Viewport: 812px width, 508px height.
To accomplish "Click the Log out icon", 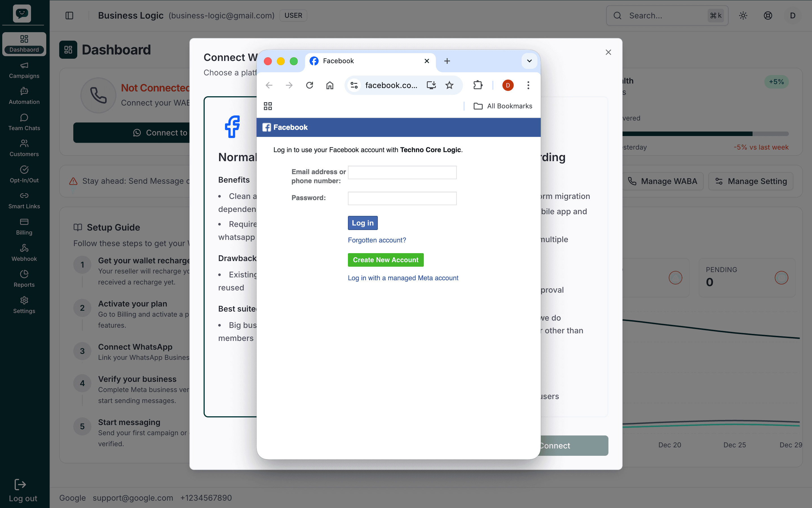I will (x=20, y=485).
